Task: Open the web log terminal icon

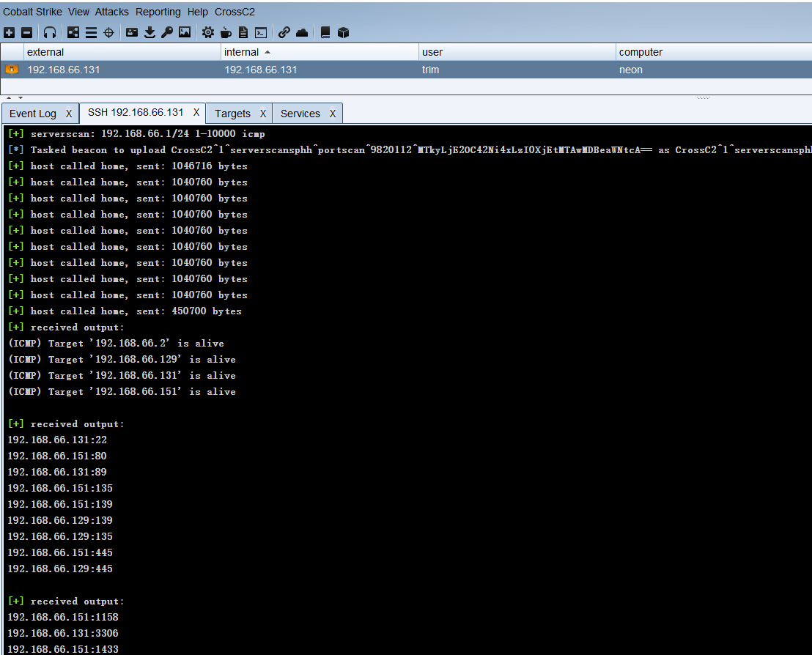Action: pos(260,32)
